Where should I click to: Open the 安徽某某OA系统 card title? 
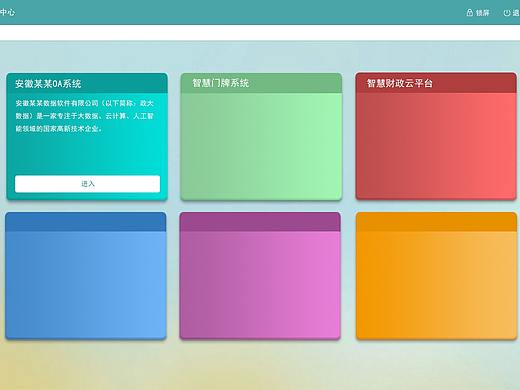[x=48, y=83]
